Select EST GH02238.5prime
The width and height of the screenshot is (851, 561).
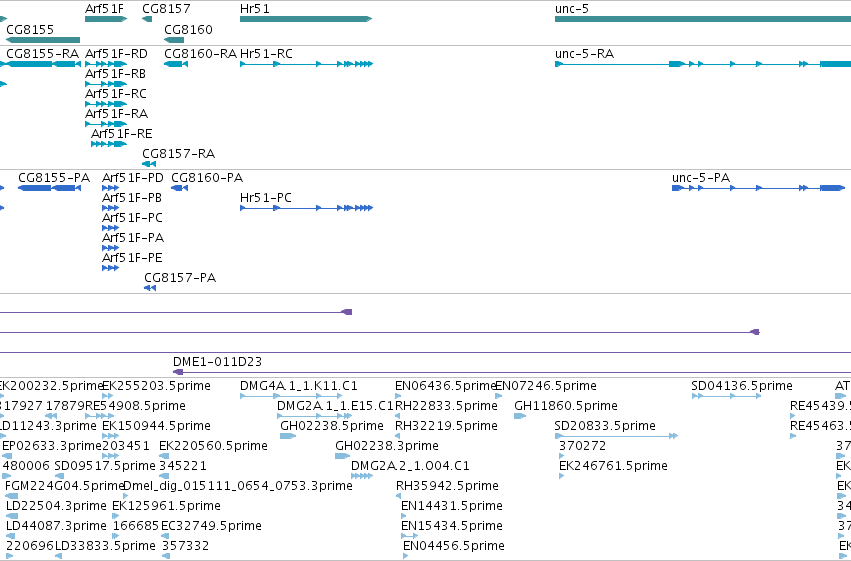288,436
